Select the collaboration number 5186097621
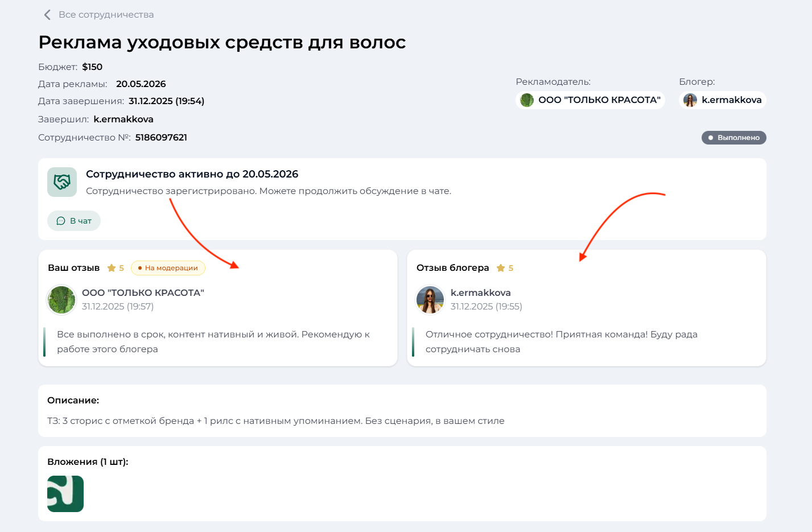The height and width of the screenshot is (532, 812). point(161,137)
